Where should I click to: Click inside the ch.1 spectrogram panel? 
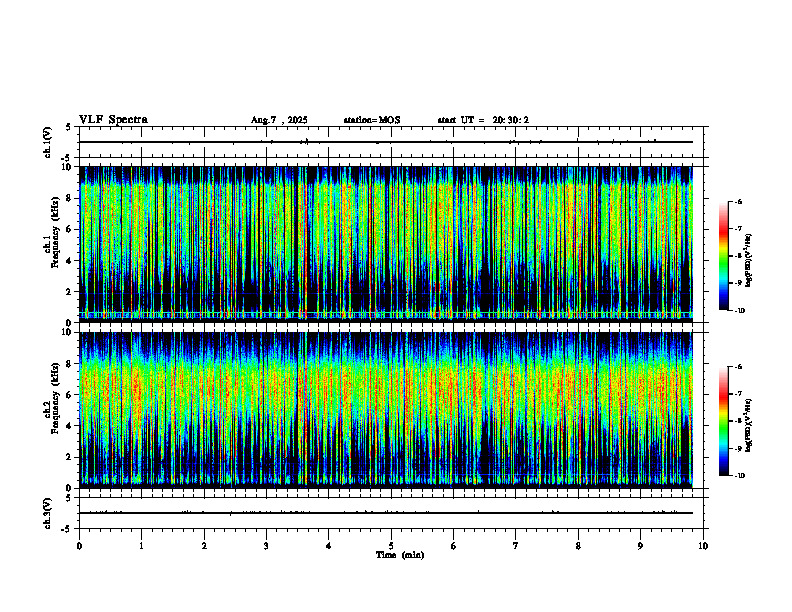386,244
